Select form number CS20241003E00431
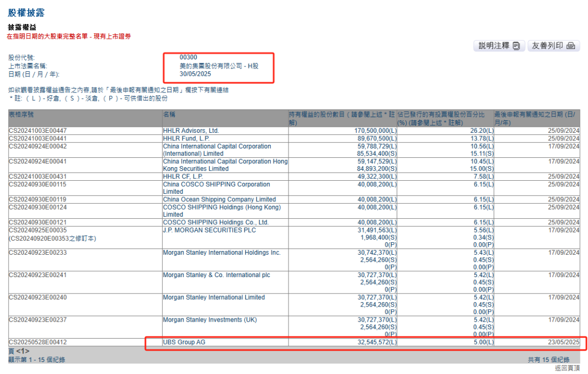Viewport: 588px width, 374px height. point(38,177)
